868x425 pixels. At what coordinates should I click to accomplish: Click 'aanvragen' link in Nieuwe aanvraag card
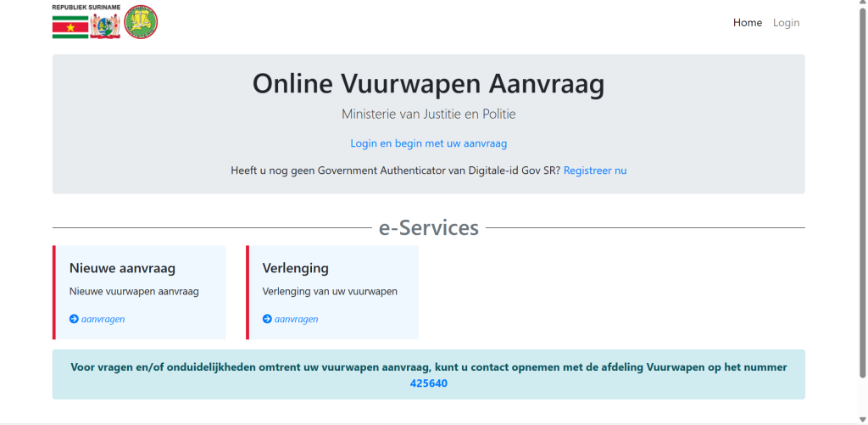[103, 319]
